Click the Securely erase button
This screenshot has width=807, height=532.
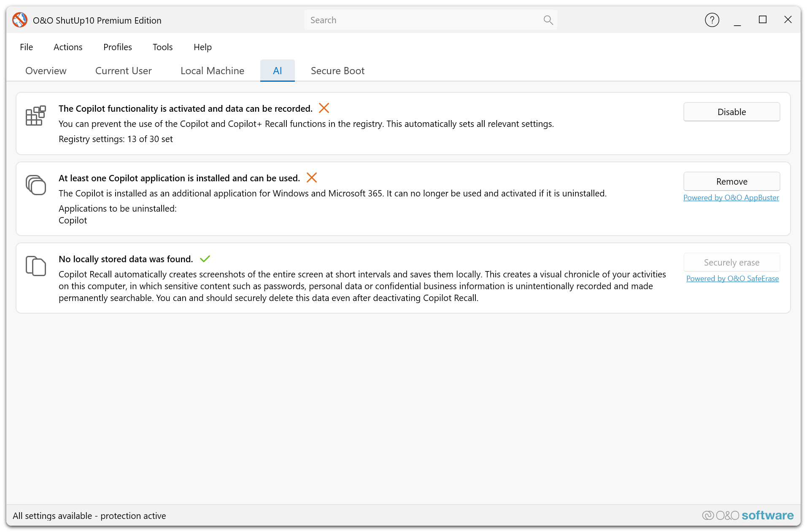732,263
